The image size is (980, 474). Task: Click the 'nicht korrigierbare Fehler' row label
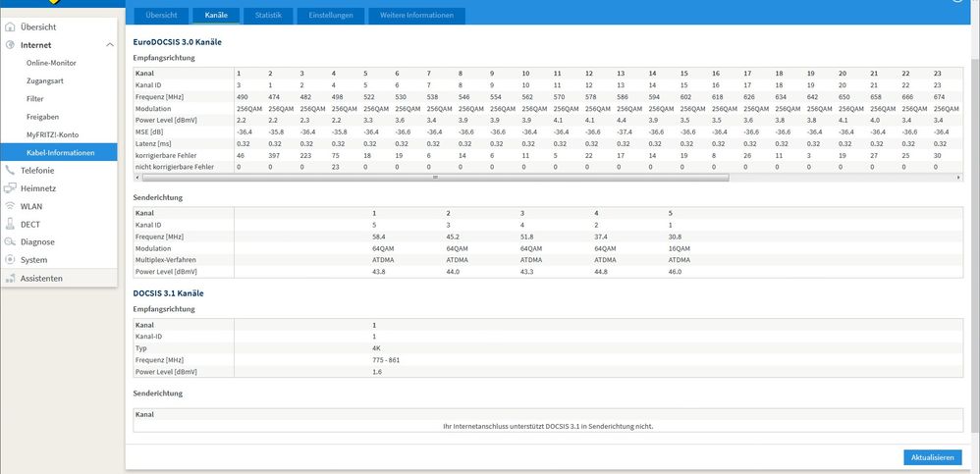coord(175,167)
